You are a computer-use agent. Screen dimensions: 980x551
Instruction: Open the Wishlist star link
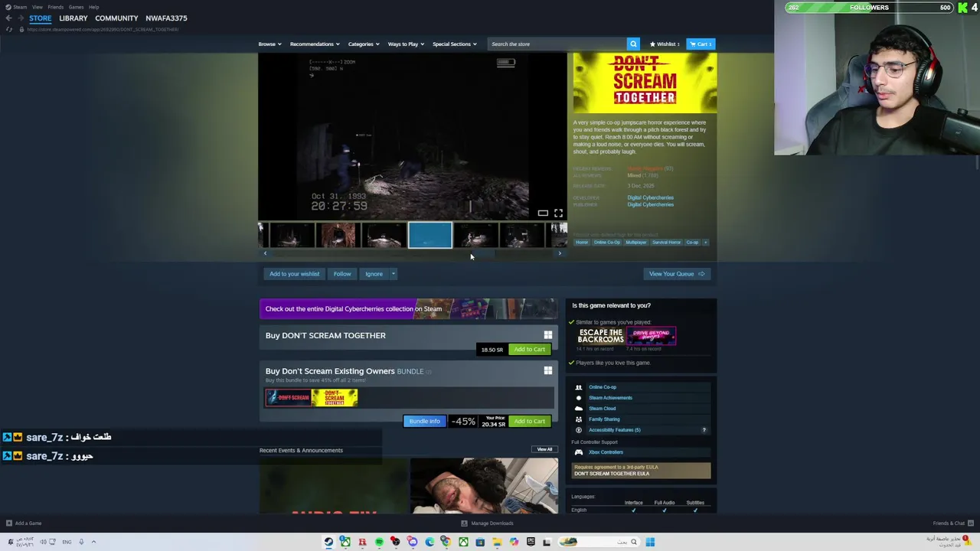[665, 44]
